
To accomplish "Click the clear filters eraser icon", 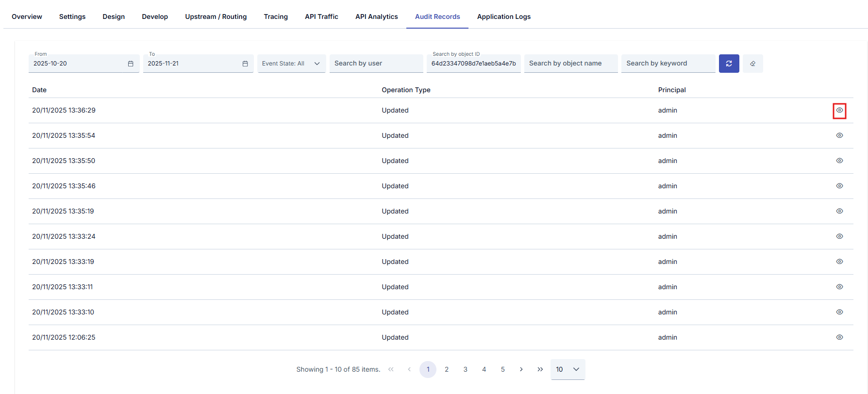I will coord(752,64).
